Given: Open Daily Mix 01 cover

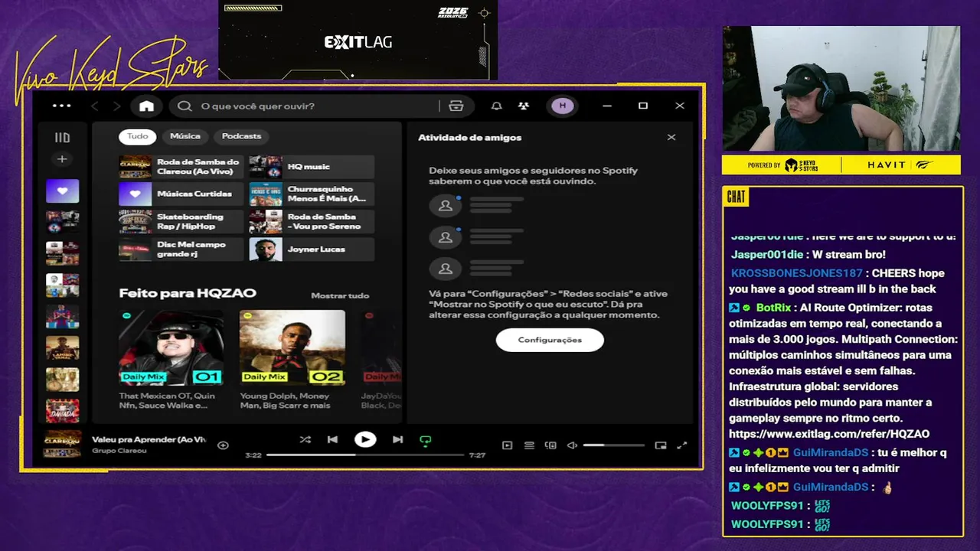Looking at the screenshot, I should (171, 347).
